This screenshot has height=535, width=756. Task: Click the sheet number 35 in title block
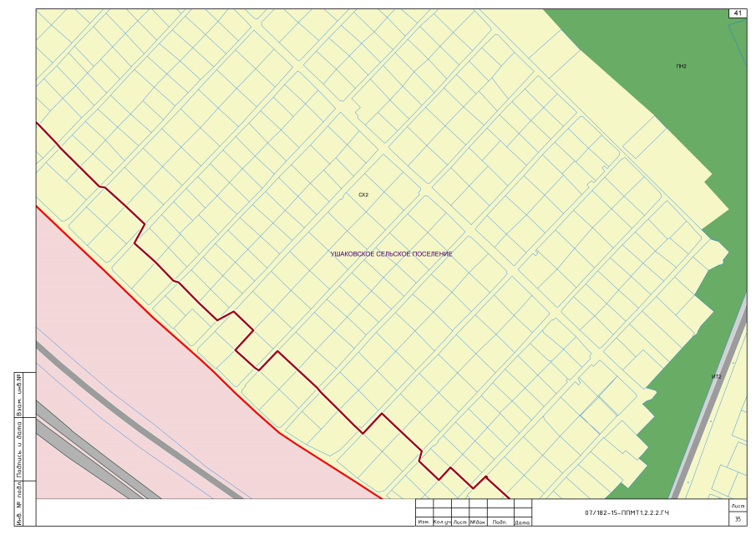pos(738,519)
